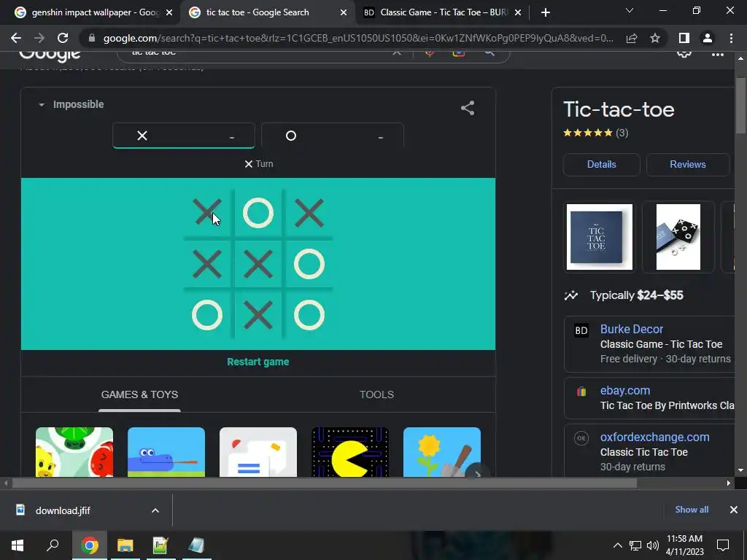This screenshot has width=747, height=560.
Task: Close the downloads bar
Action: pyautogui.click(x=734, y=510)
